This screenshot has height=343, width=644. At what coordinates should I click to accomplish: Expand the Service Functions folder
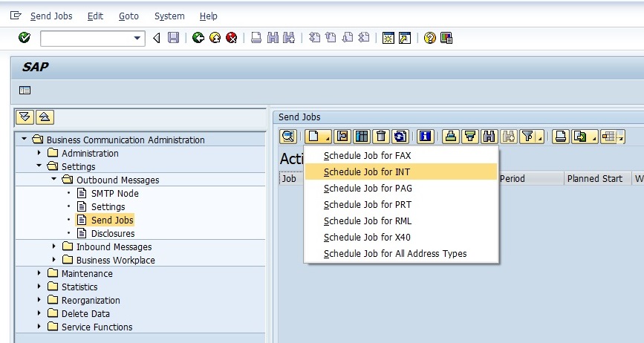tap(39, 327)
